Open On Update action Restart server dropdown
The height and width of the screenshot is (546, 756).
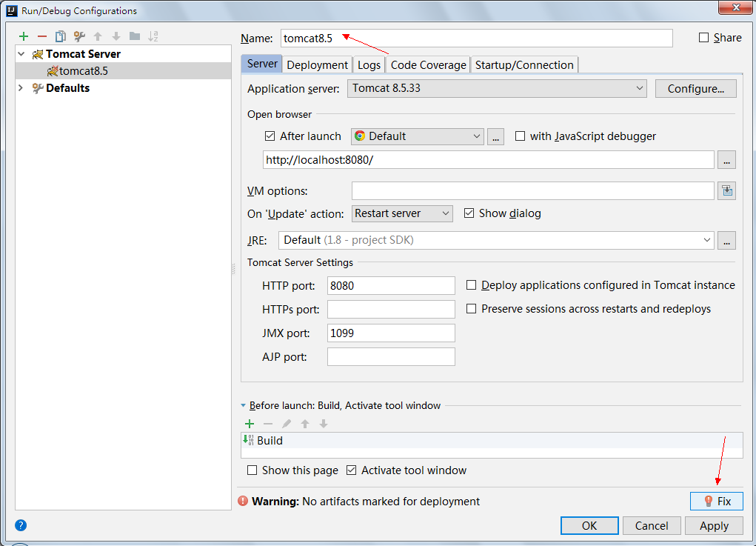[402, 213]
